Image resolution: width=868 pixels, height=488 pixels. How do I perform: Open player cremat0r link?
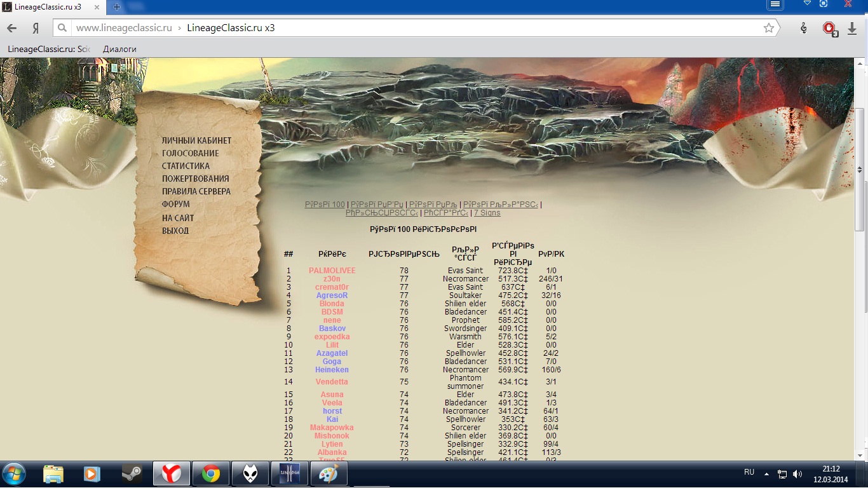pos(332,287)
